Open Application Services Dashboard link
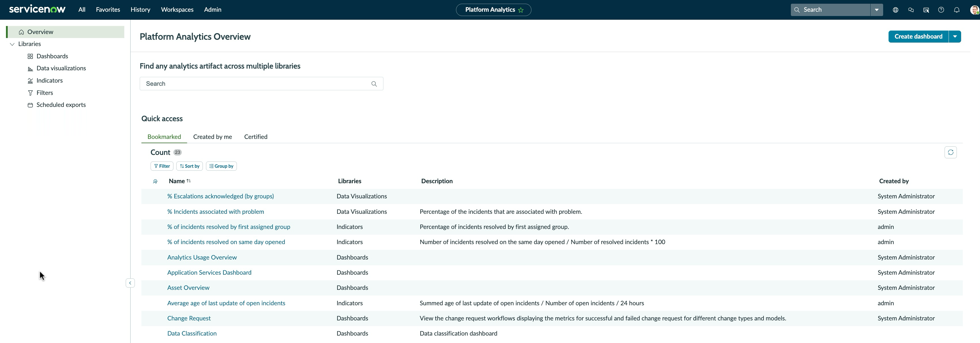The image size is (980, 343). tap(209, 273)
